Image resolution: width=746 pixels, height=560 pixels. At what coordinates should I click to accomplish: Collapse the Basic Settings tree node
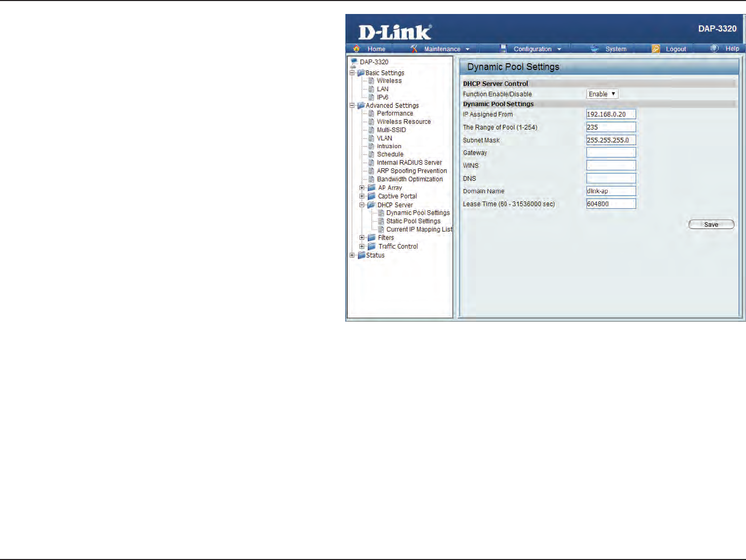(x=352, y=73)
